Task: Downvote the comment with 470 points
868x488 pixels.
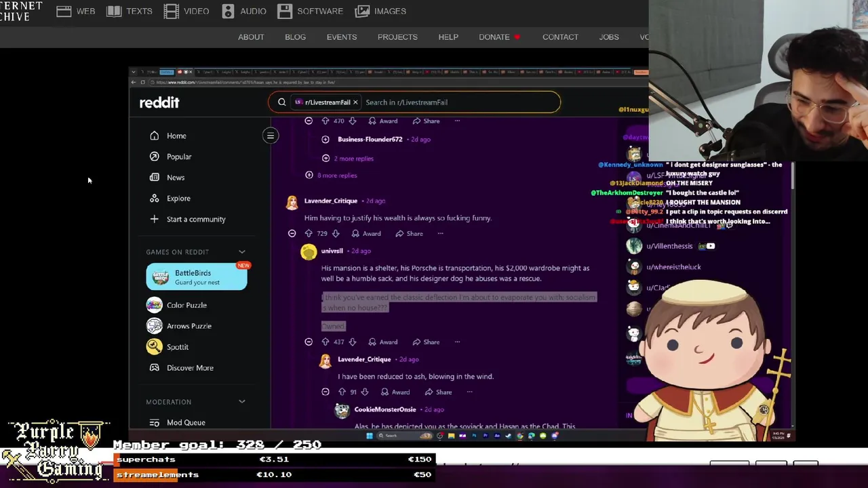Action: tap(352, 121)
